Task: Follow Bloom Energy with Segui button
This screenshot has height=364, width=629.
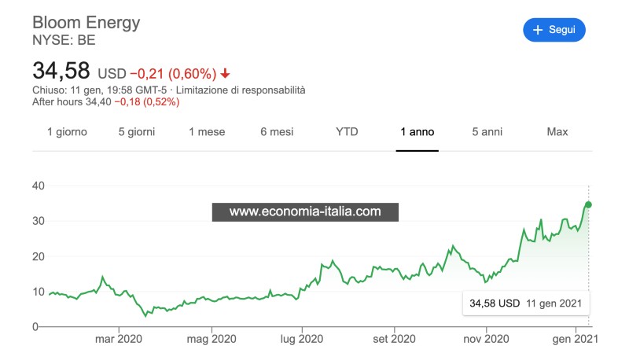Action: 554,30
